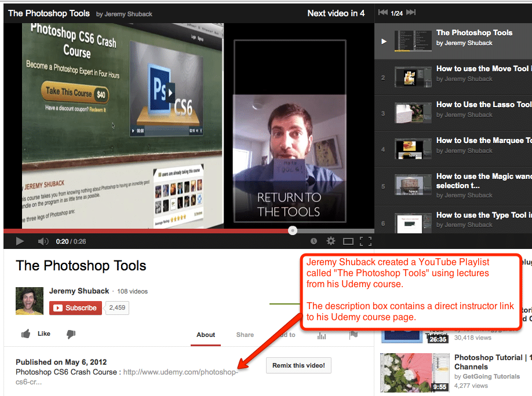Switch to theater mode rectangle icon
This screenshot has height=396, width=532.
348,241
